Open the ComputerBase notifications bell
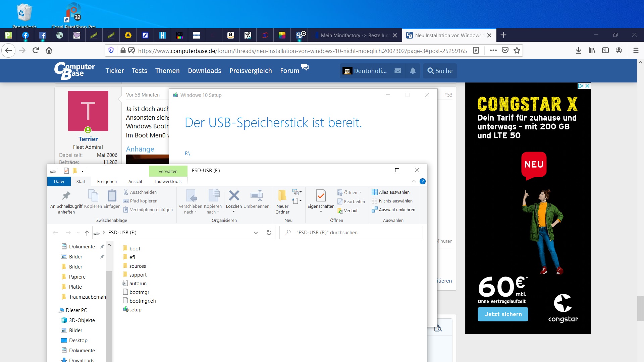The height and width of the screenshot is (362, 644). click(x=413, y=71)
